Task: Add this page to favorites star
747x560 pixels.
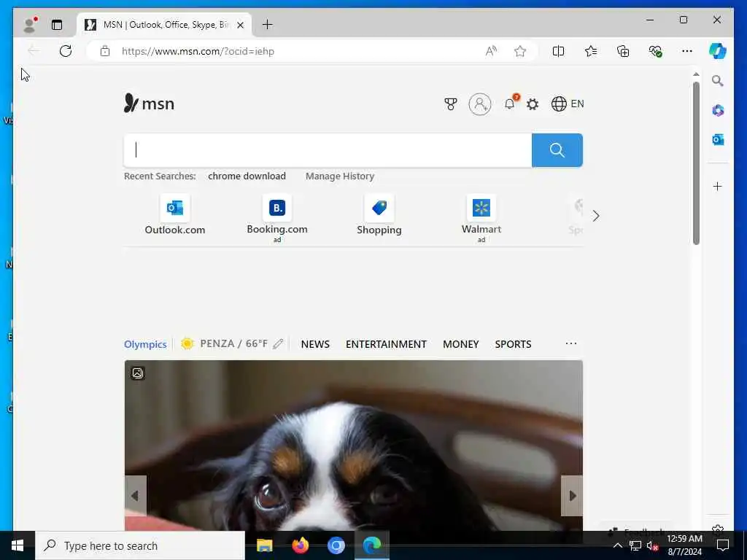Action: (520, 51)
